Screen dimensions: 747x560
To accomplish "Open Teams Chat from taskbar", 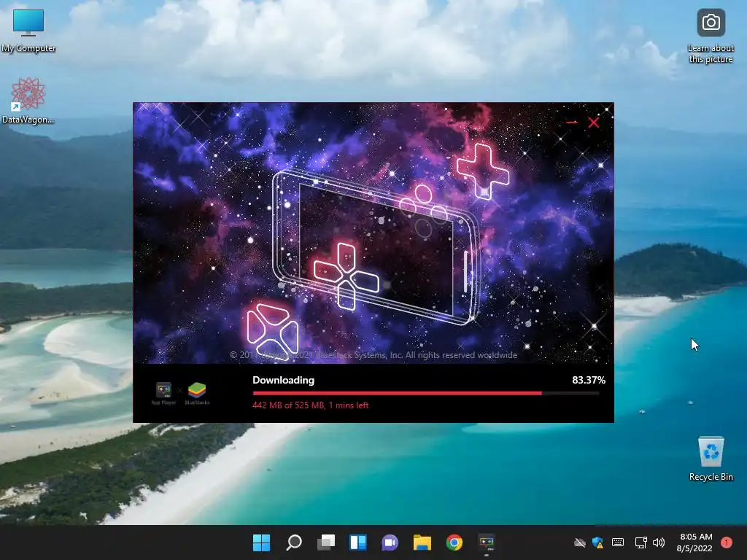I will pyautogui.click(x=390, y=542).
